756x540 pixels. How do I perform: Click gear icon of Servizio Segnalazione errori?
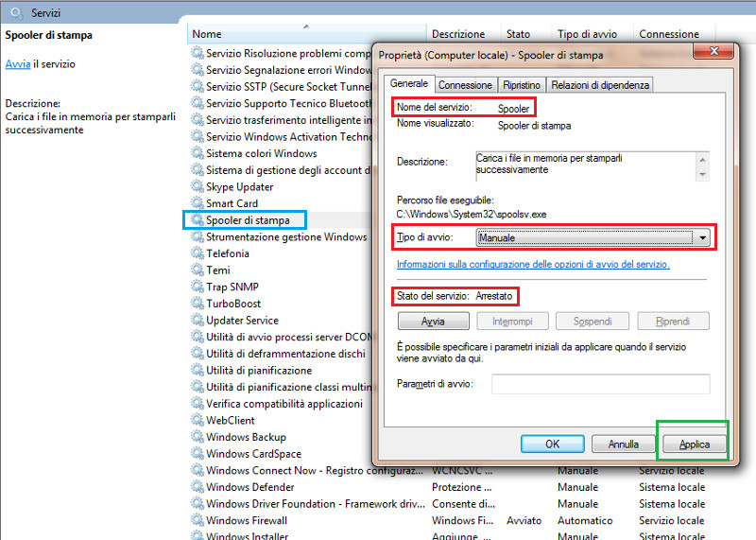tap(198, 69)
